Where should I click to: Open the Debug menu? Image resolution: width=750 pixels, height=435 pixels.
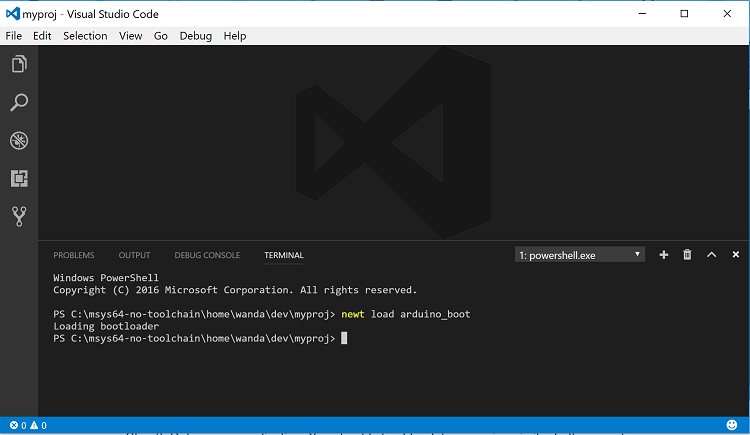(196, 36)
